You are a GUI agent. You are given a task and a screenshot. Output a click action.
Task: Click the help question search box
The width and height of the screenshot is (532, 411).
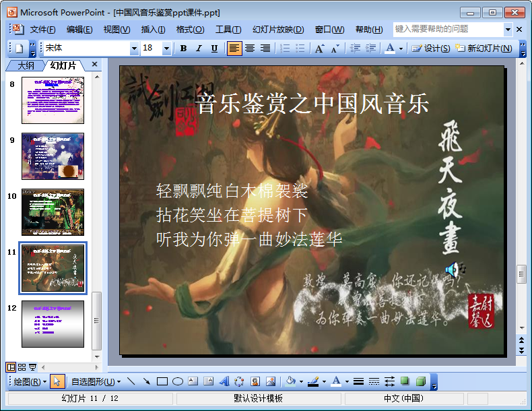448,29
